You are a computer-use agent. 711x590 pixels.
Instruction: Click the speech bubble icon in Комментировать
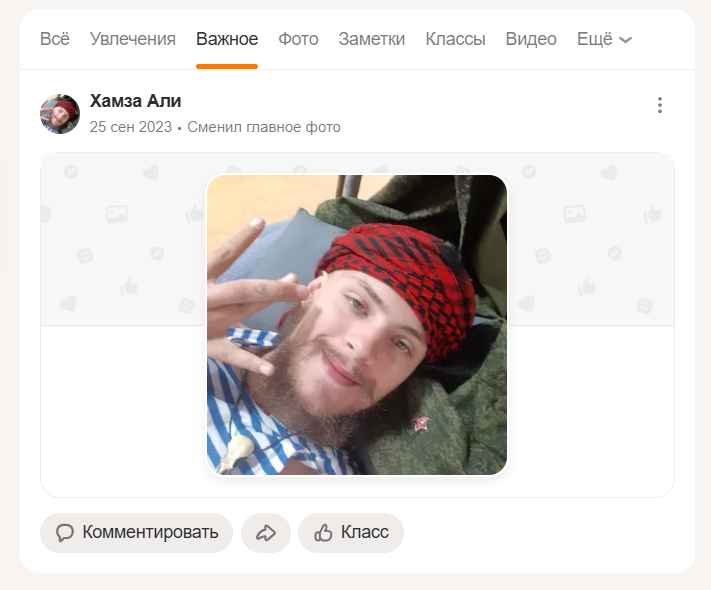(65, 532)
